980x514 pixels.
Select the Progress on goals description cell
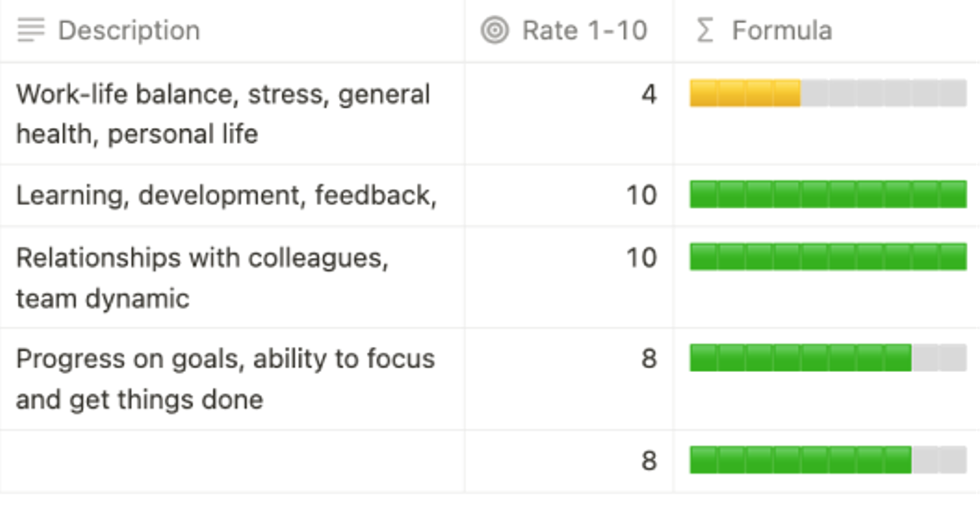coord(225,379)
